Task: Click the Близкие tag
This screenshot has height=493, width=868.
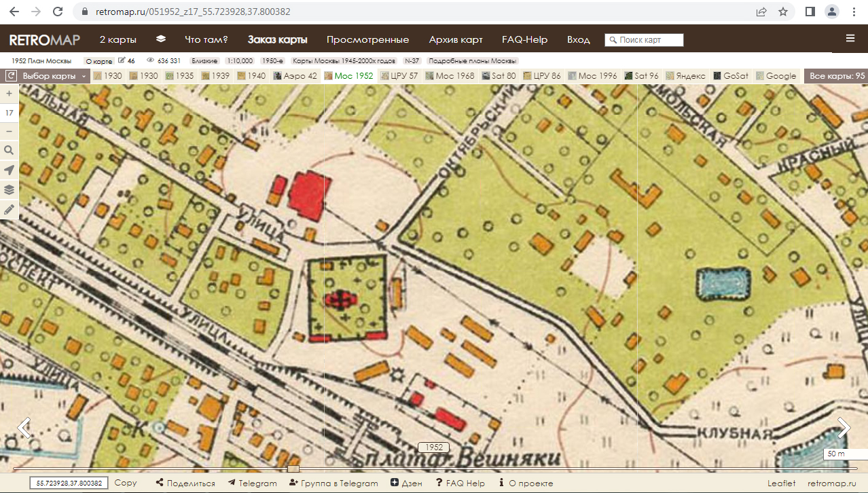Action: pos(204,61)
